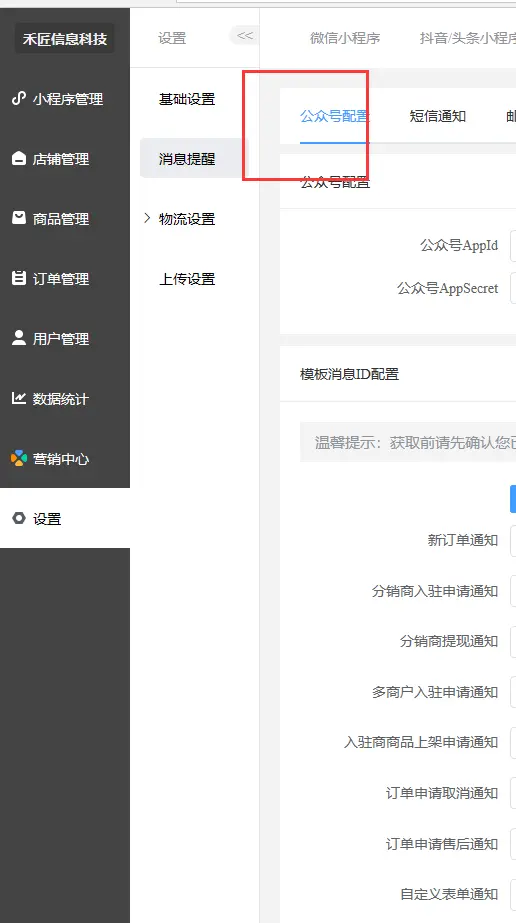Click the colorful 营销中心 icon
The height and width of the screenshot is (923, 516).
19,458
